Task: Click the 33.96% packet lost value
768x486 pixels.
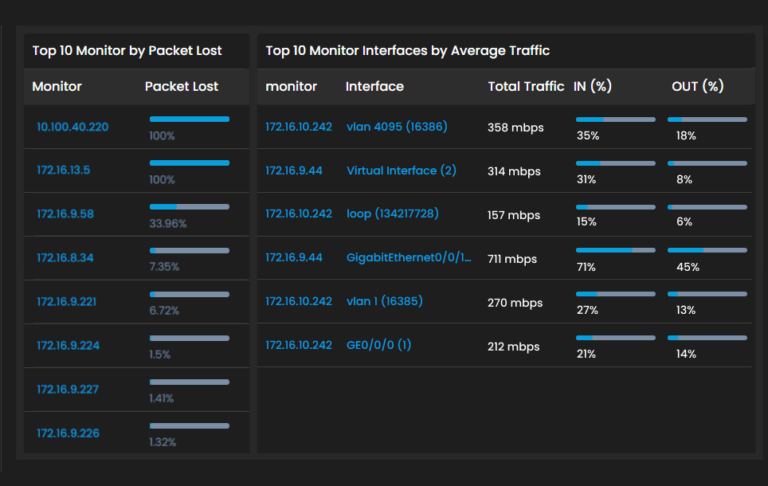Action: (x=168, y=223)
